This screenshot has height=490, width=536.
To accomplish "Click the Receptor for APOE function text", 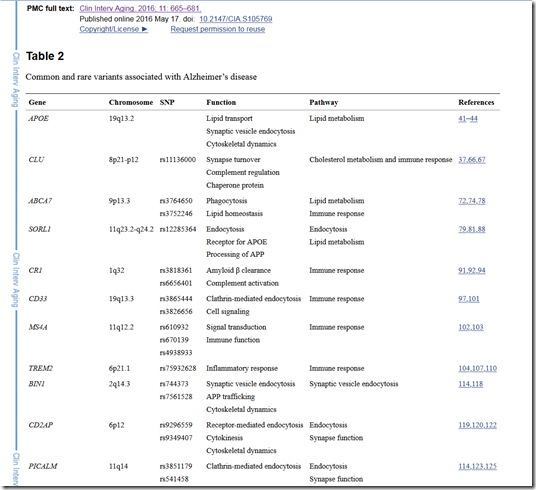I will (x=237, y=242).
